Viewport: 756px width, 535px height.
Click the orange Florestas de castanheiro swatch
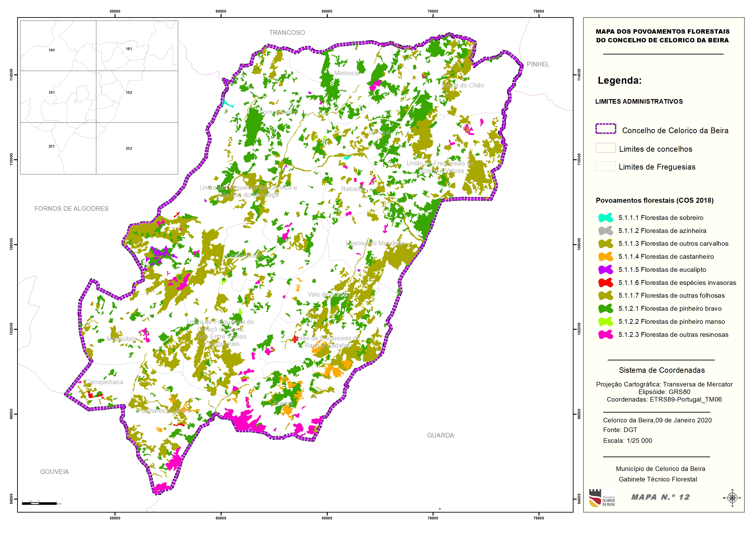[x=606, y=257]
